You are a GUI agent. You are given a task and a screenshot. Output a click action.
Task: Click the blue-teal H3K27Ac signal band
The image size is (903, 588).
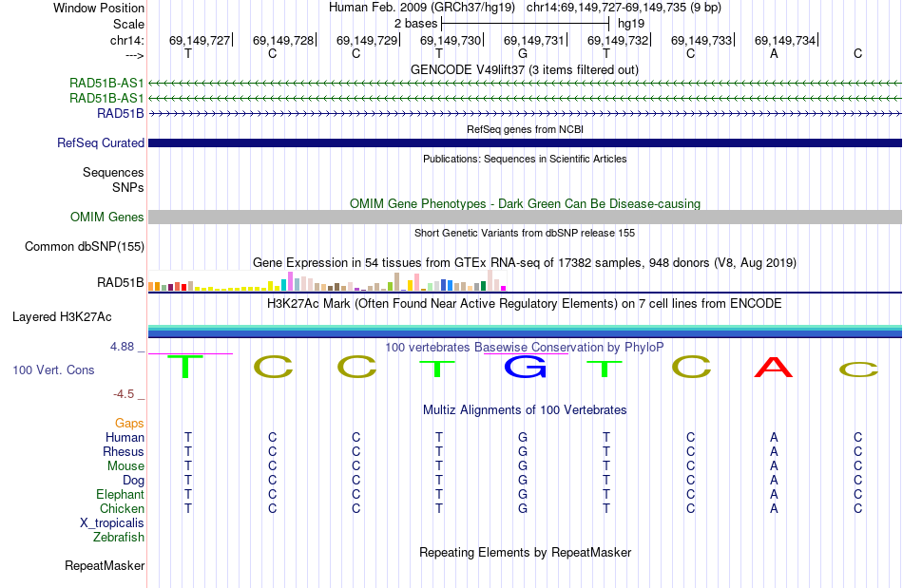pyautogui.click(x=525, y=332)
